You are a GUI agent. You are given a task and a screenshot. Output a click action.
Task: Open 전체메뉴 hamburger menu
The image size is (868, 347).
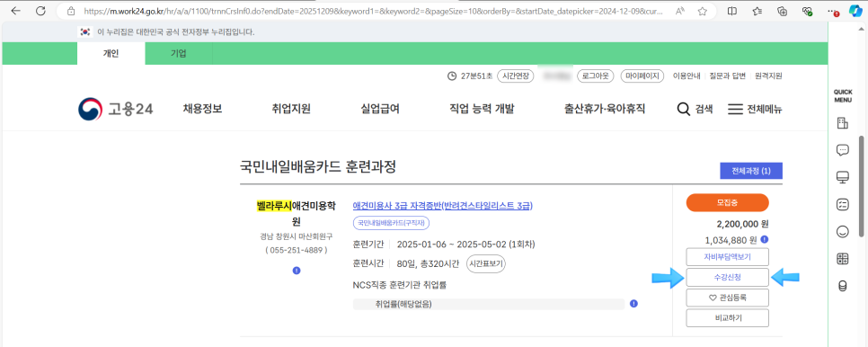[x=755, y=109]
